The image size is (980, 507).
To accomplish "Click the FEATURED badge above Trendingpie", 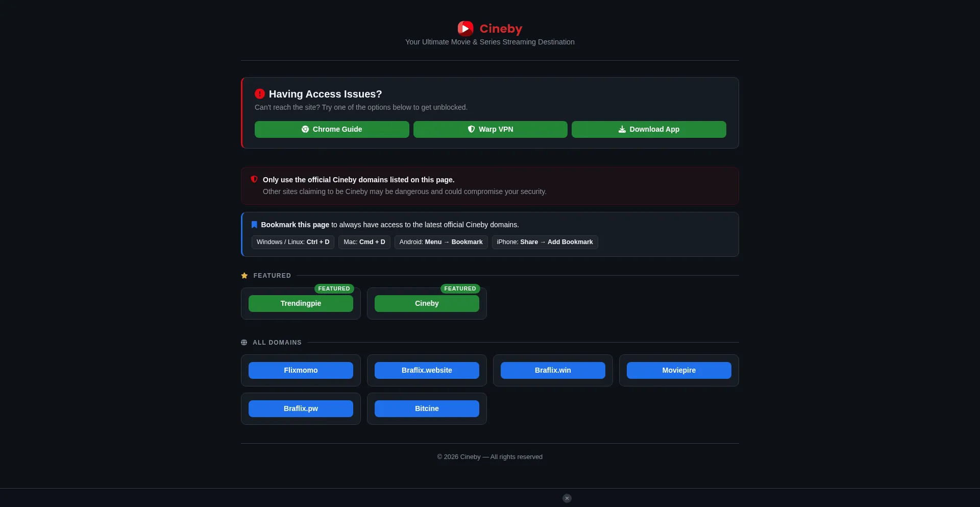I will (x=334, y=288).
